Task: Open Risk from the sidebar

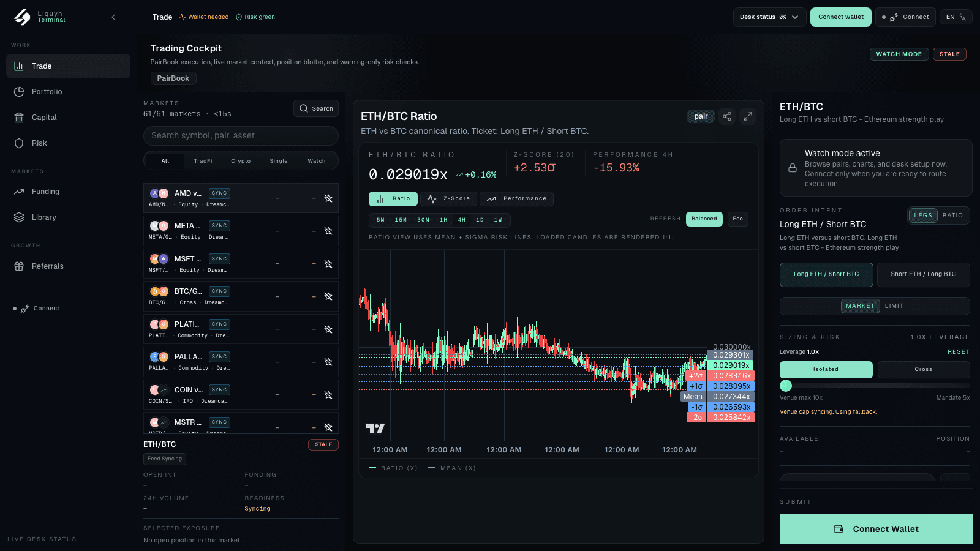Action: tap(68, 143)
